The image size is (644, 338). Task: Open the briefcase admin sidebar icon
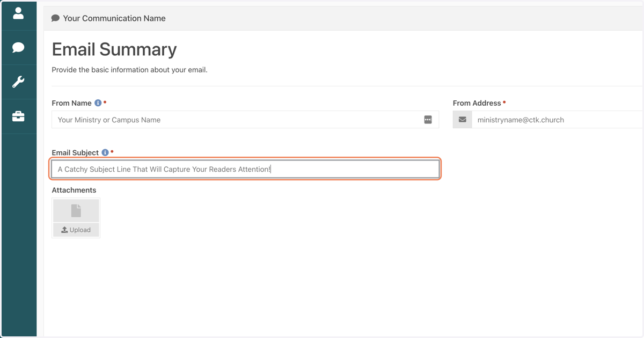18,116
